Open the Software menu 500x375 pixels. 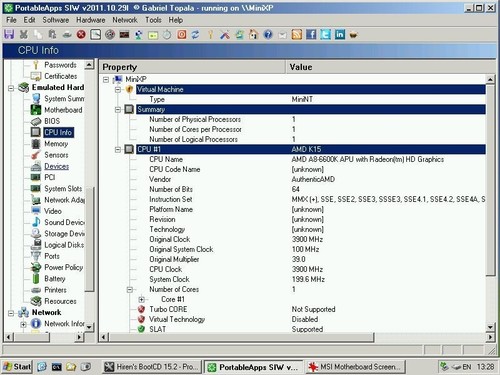pyautogui.click(x=56, y=20)
